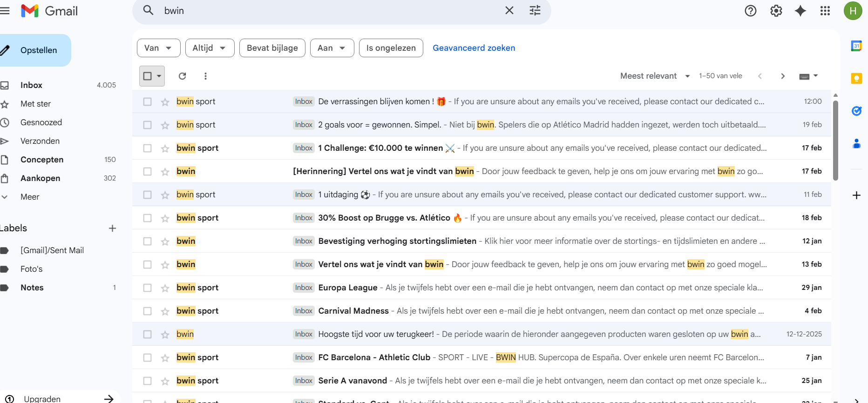Star the '1 Challenge: €10.000 te winnen' email
Image resolution: width=868 pixels, height=403 pixels.
point(165,148)
